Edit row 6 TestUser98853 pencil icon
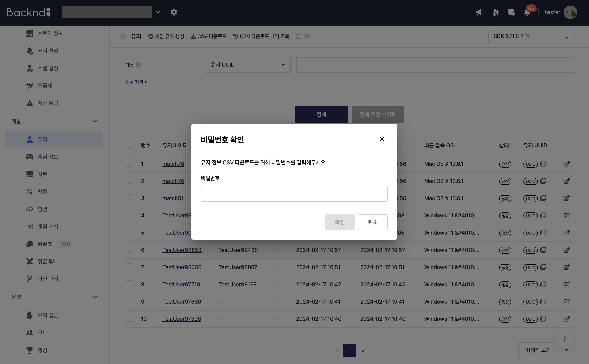Image resolution: width=589 pixels, height=364 pixels. tap(566, 250)
